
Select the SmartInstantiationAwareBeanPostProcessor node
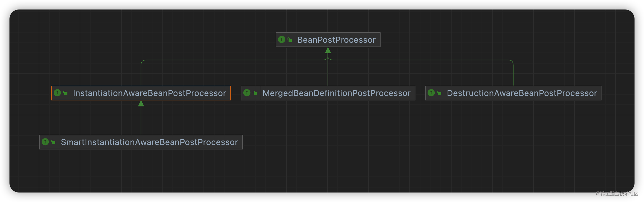[x=141, y=142]
